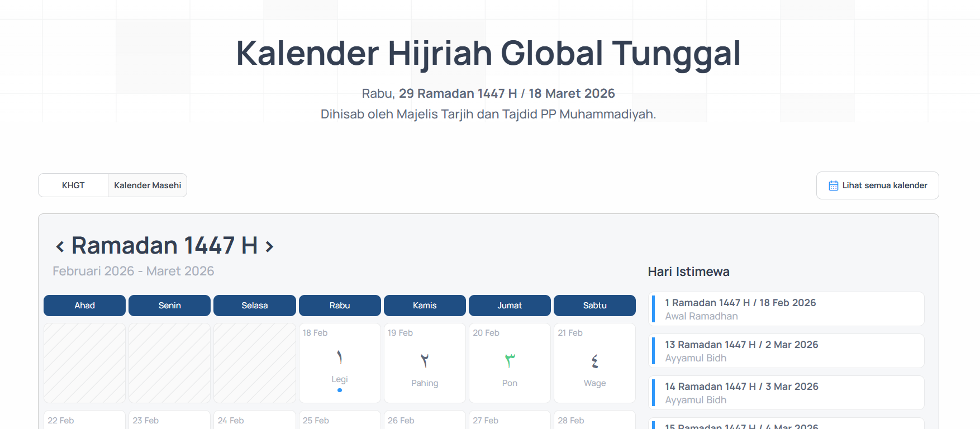This screenshot has height=429, width=980.
Task: Switch to the Kalender Masehi tab
Action: point(148,185)
